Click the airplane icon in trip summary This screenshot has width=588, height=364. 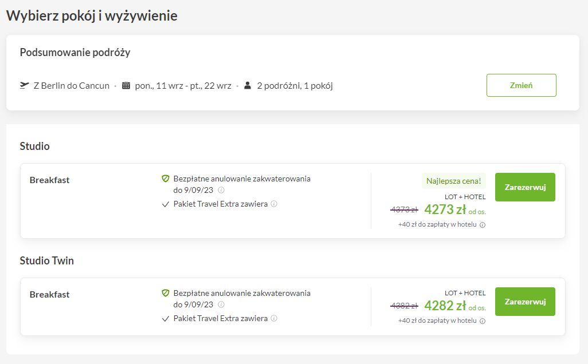point(25,85)
